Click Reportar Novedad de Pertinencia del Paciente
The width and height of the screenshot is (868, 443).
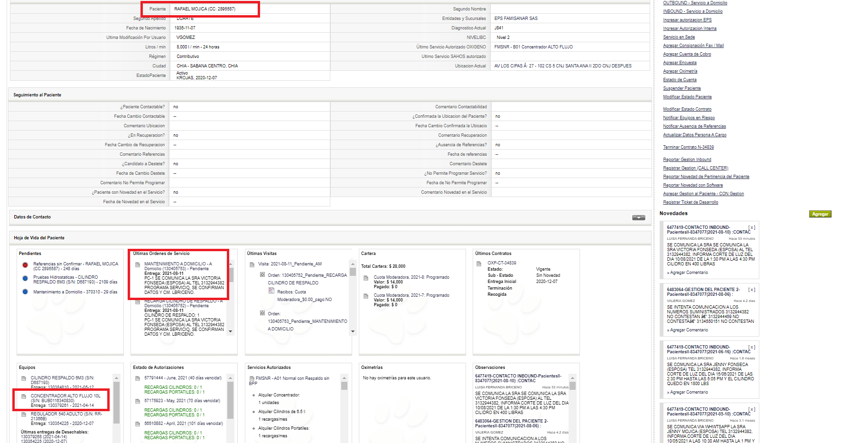[706, 177]
